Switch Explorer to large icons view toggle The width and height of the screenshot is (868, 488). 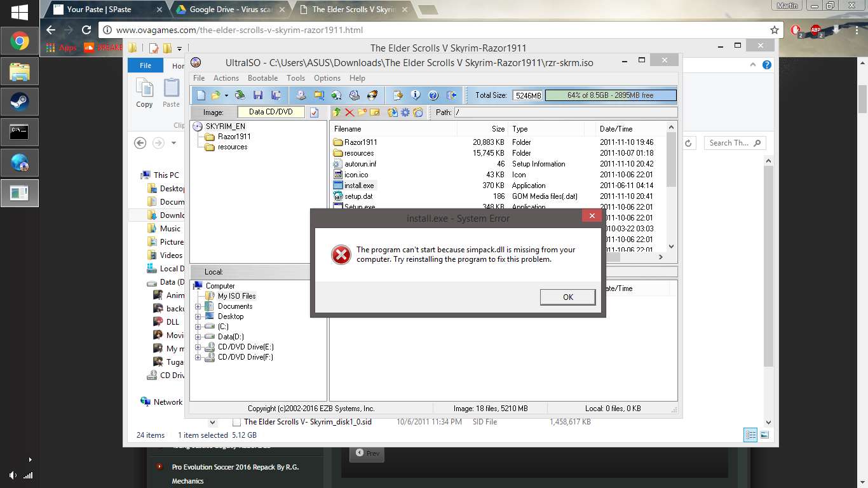pyautogui.click(x=764, y=435)
